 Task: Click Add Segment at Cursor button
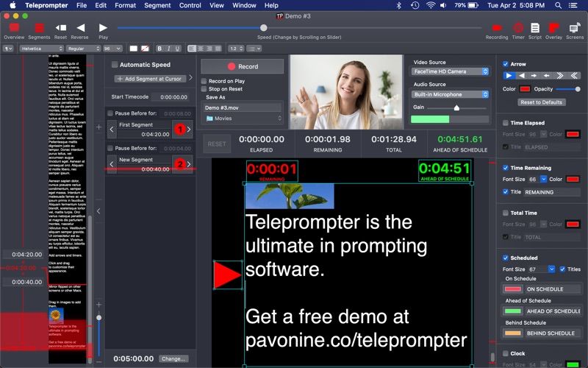(150, 79)
